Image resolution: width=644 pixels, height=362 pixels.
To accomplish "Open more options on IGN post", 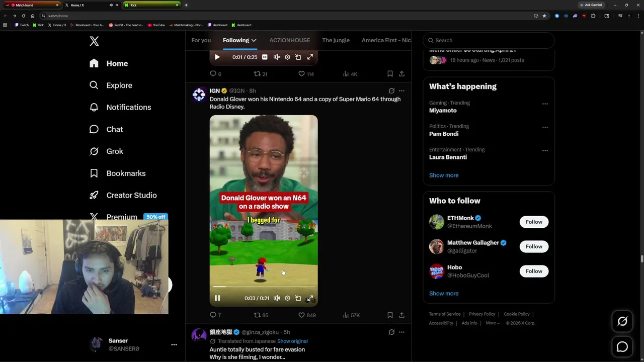I will [x=401, y=91].
